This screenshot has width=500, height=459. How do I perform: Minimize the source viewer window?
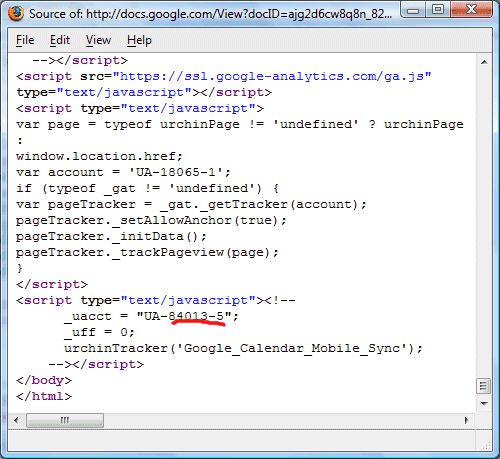pos(413,10)
